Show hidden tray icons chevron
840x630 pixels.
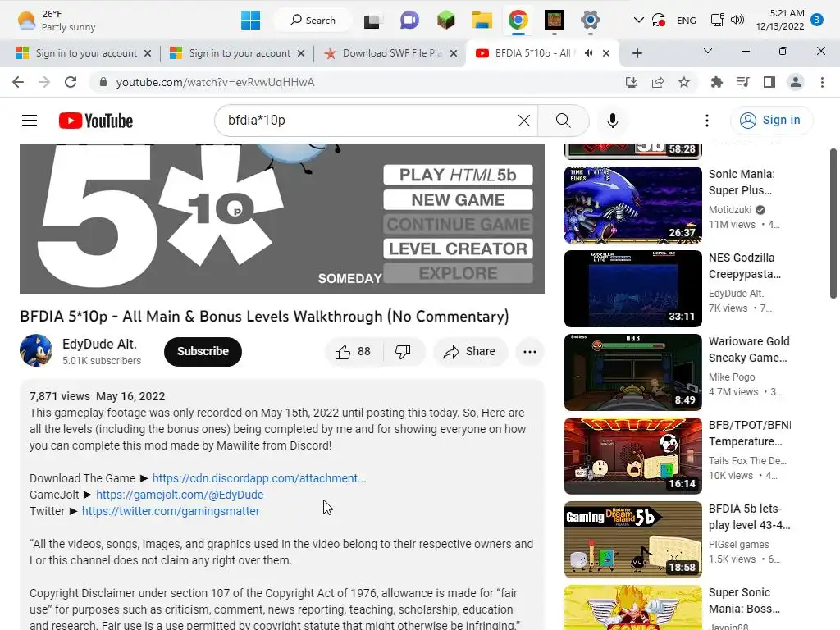point(638,21)
